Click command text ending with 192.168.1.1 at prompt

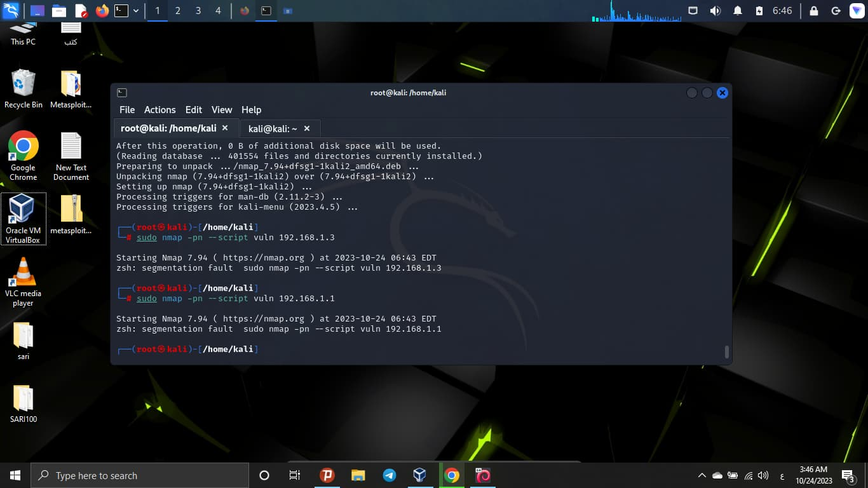[x=236, y=299]
